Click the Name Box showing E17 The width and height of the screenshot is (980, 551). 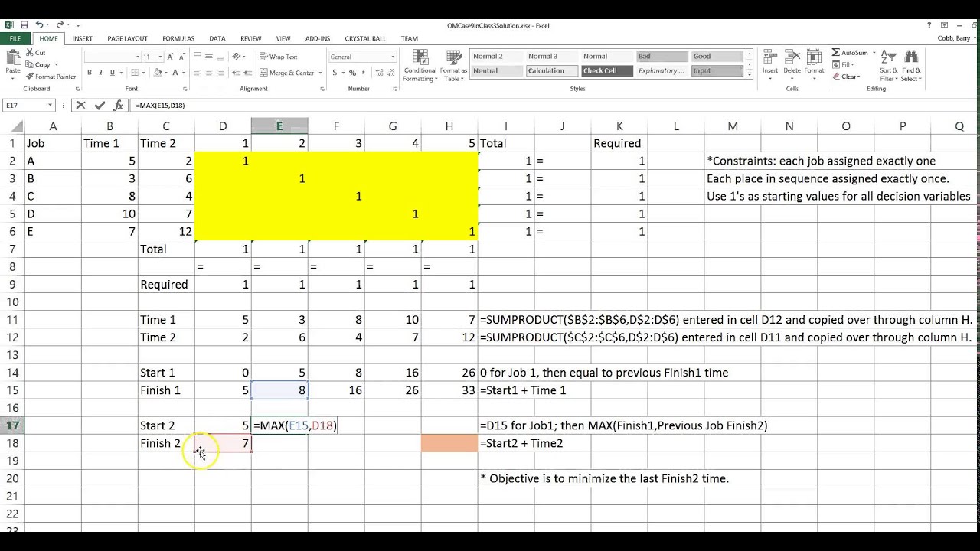coord(28,106)
